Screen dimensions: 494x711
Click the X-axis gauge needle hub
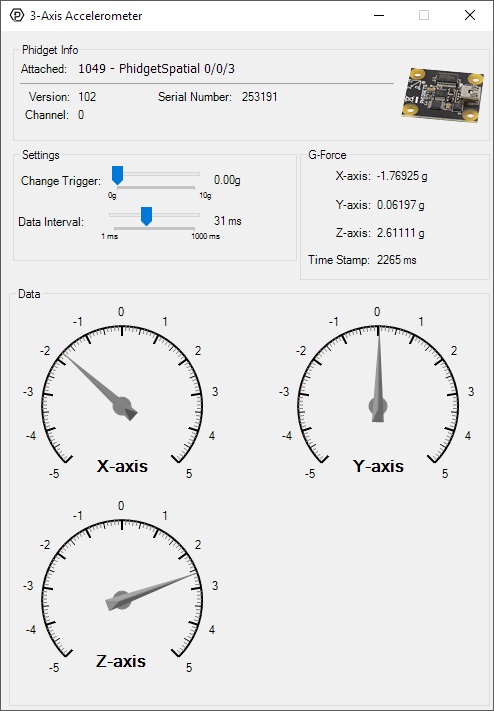click(122, 405)
